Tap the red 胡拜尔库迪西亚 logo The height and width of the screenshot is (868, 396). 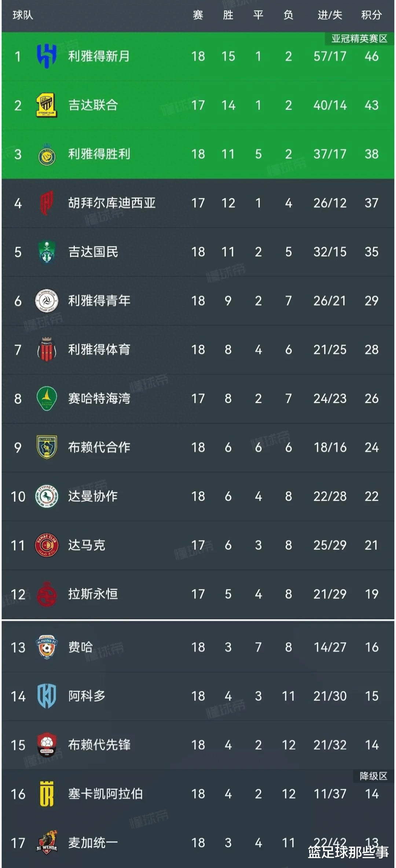(47, 203)
